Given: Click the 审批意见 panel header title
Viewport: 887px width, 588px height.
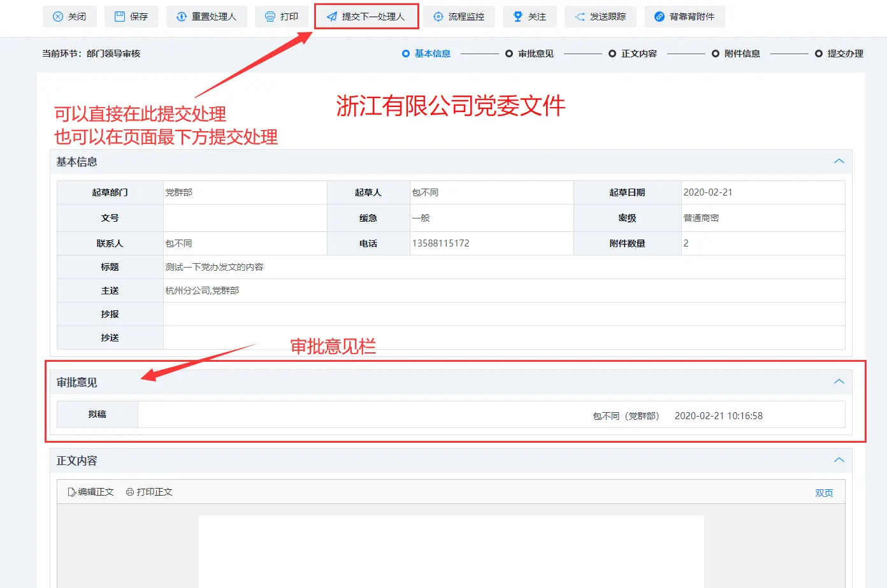Looking at the screenshot, I should click(77, 382).
